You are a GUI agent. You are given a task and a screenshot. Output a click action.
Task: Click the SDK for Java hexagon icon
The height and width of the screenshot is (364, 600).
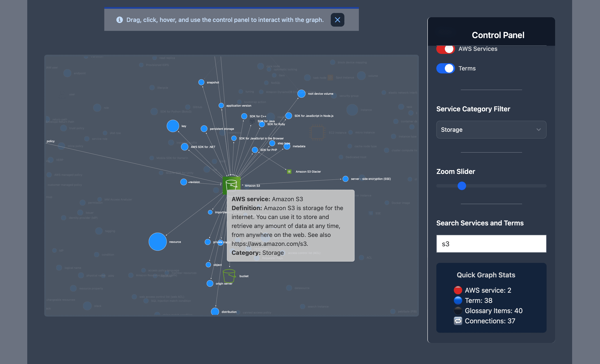pos(252,121)
